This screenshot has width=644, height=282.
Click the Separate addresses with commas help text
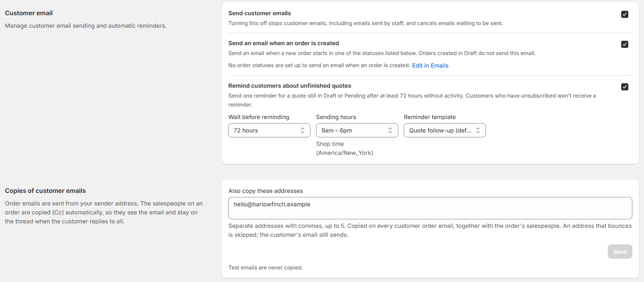pyautogui.click(x=430, y=230)
